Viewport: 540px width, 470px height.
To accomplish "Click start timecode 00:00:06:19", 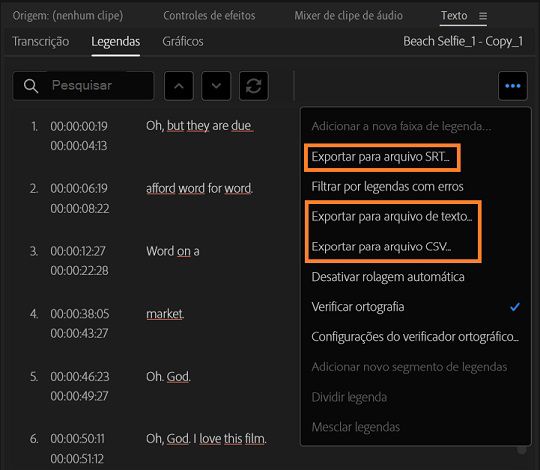I will [79, 189].
